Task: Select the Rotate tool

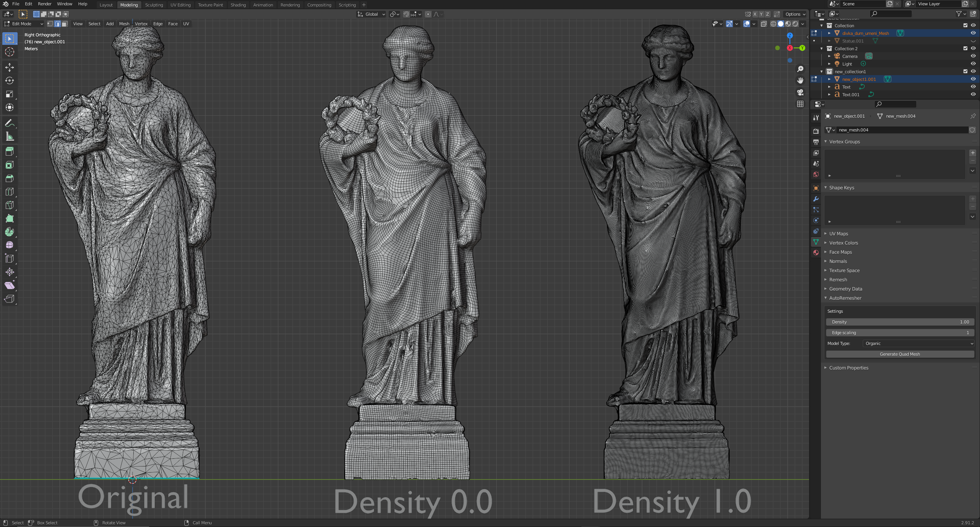Action: 10,81
